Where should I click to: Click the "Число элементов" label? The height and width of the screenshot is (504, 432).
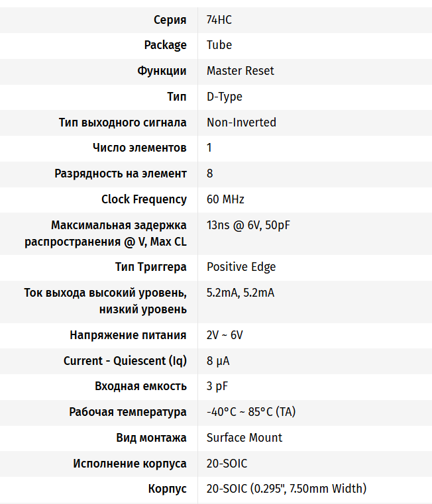click(x=140, y=148)
